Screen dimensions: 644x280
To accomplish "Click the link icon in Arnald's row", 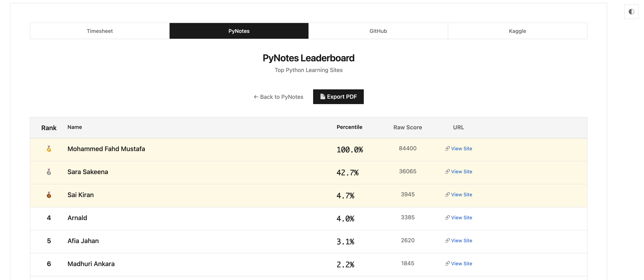I will pyautogui.click(x=447, y=217).
